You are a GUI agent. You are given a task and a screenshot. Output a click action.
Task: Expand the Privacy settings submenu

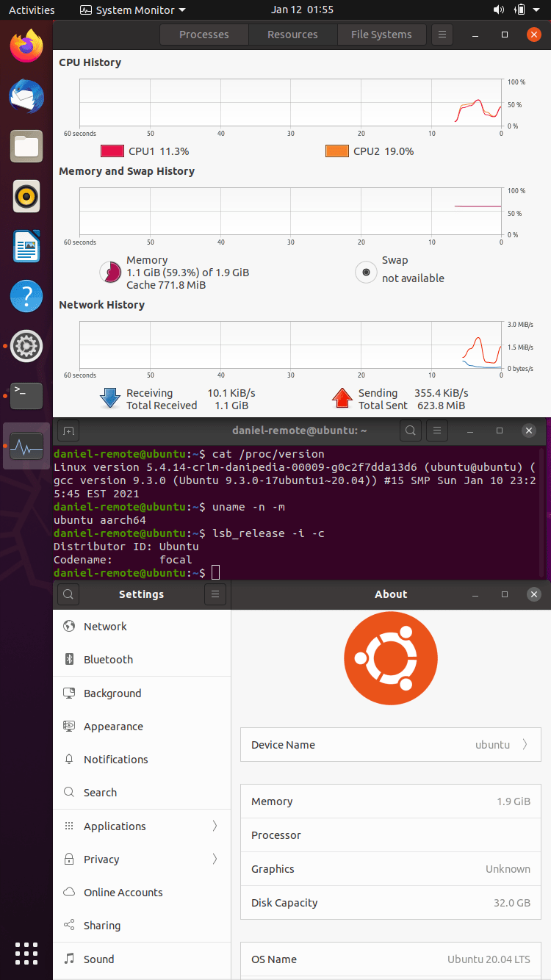click(x=141, y=859)
